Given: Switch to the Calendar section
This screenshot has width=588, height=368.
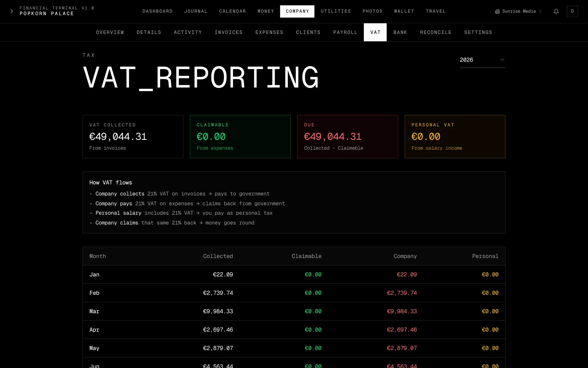Looking at the screenshot, I should (233, 11).
